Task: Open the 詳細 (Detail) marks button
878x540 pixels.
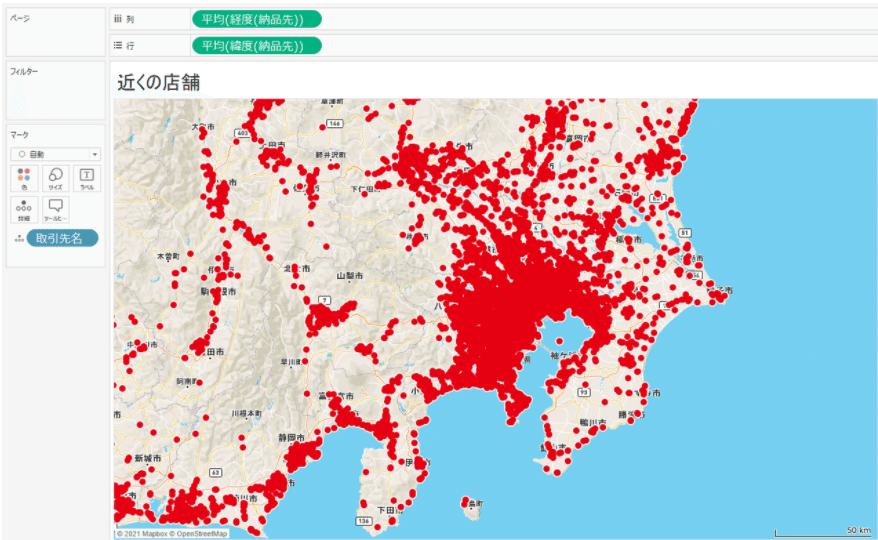Action: click(23, 208)
